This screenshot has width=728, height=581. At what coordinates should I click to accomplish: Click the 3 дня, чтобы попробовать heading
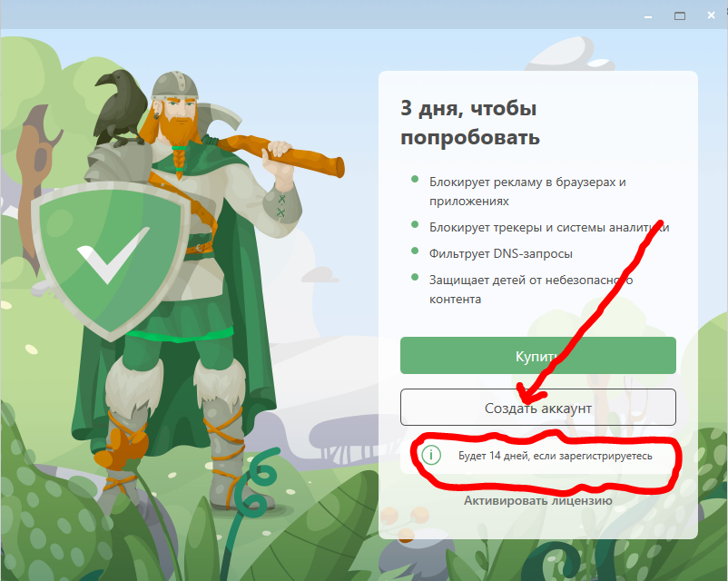point(470,123)
